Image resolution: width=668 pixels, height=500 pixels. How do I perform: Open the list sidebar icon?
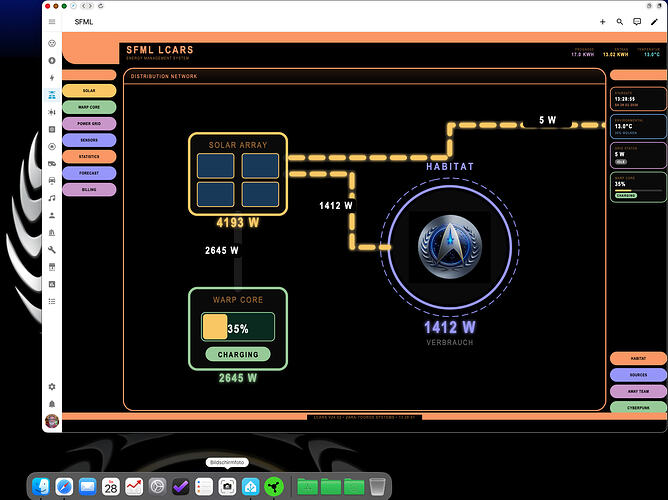click(52, 301)
